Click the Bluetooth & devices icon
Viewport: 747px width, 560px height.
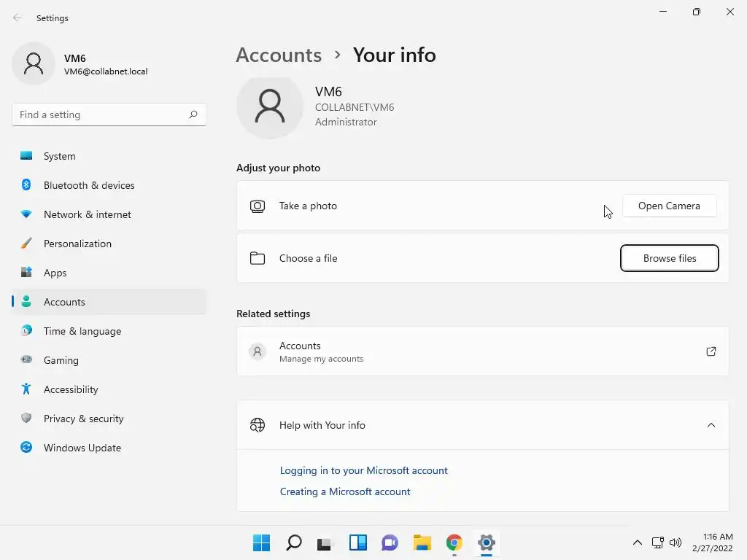click(x=26, y=185)
